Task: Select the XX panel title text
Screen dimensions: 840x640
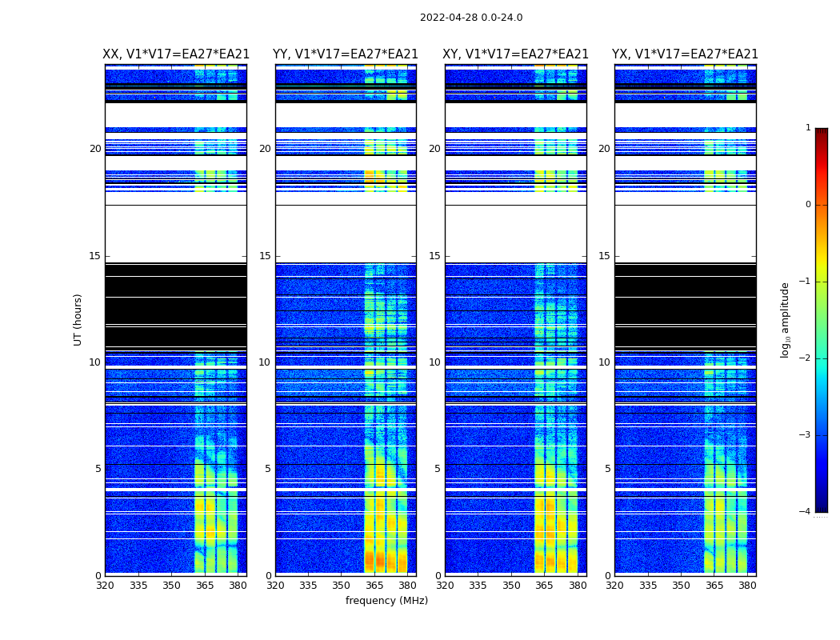Action: (176, 54)
